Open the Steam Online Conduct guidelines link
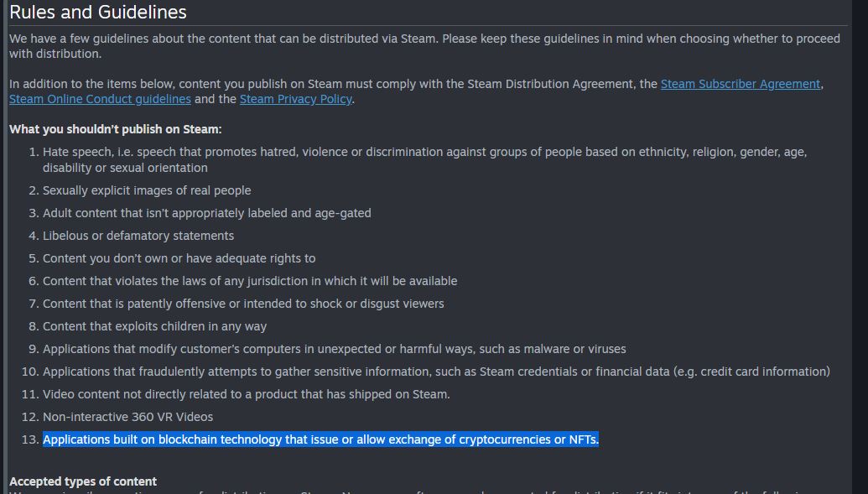Viewport: 868px width, 494px height. [100, 99]
